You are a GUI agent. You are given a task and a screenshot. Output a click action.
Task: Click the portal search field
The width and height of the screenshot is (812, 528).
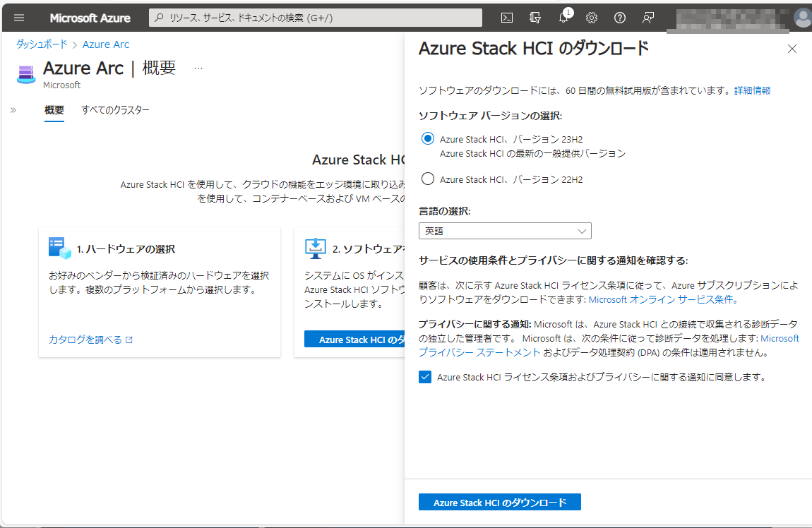(x=316, y=18)
